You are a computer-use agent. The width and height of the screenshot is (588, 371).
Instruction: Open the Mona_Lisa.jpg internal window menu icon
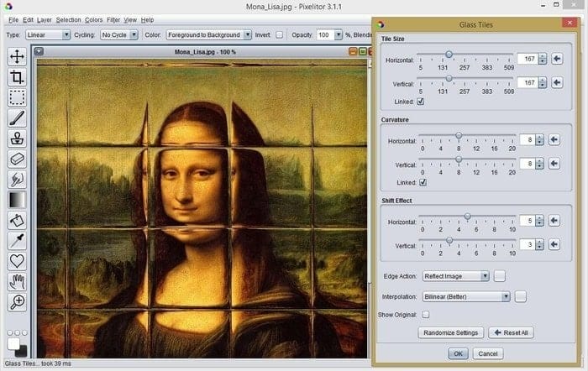(39, 52)
